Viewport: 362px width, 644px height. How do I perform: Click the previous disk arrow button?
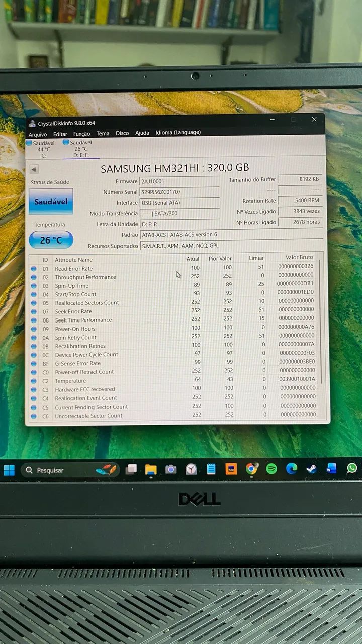[34, 170]
